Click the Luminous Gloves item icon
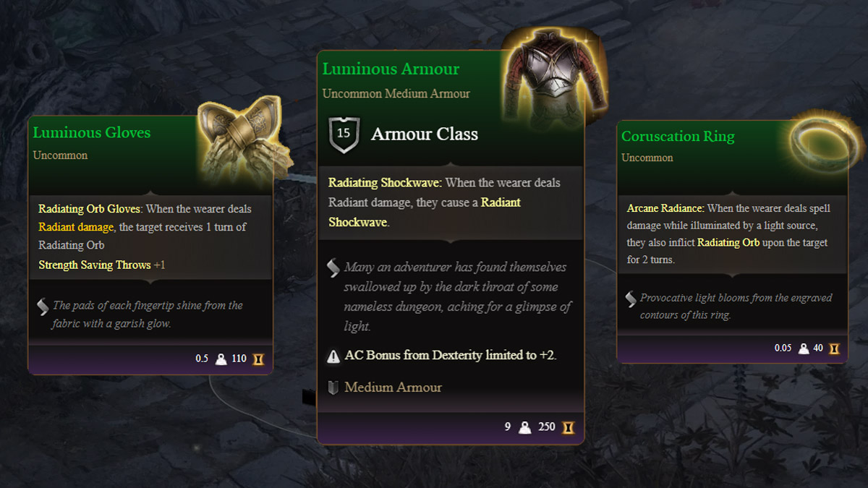This screenshot has height=488, width=868. [239, 137]
